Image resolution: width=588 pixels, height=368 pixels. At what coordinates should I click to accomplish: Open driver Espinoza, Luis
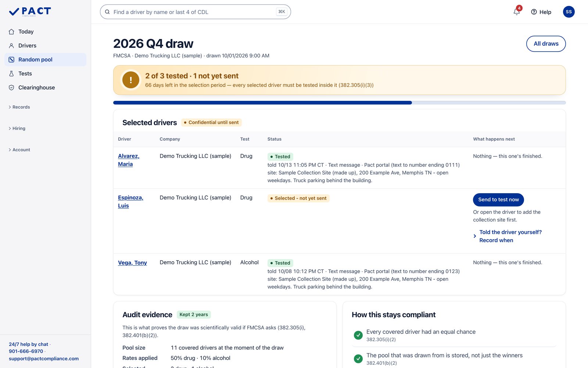pos(130,202)
